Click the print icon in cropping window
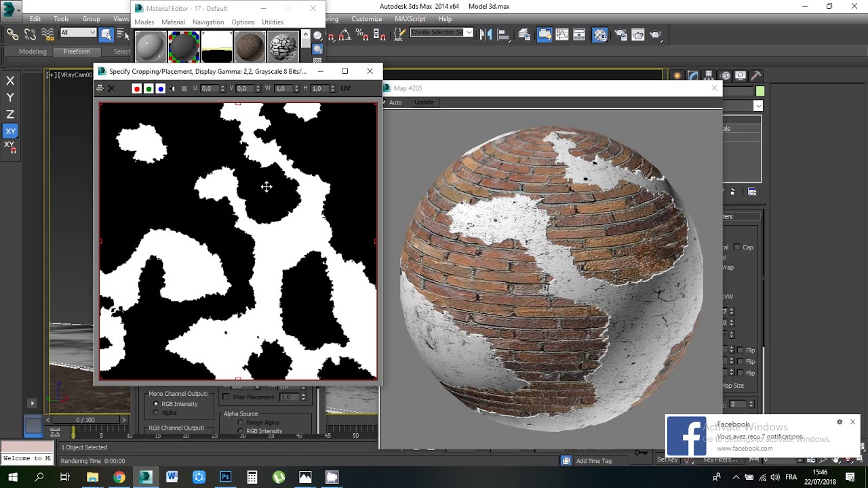 100,88
